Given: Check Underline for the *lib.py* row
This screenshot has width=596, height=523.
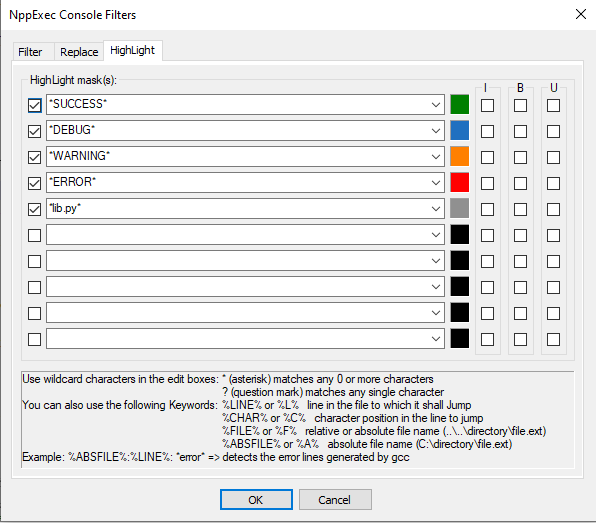Looking at the screenshot, I should [x=553, y=209].
